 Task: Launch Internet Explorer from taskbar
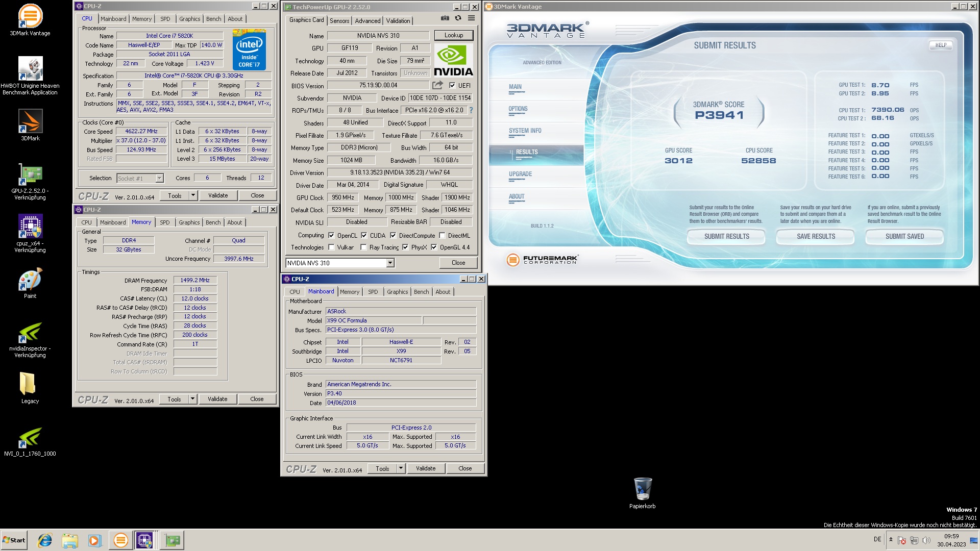pos(45,540)
